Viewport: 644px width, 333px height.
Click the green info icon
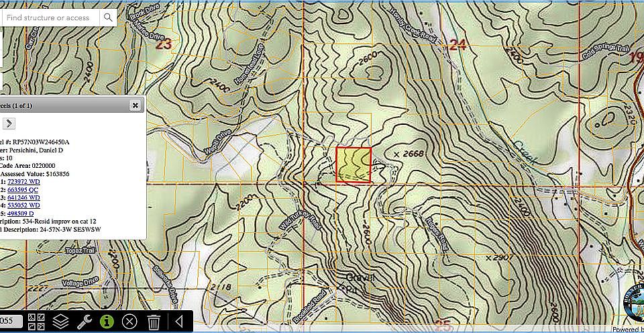[107, 322]
